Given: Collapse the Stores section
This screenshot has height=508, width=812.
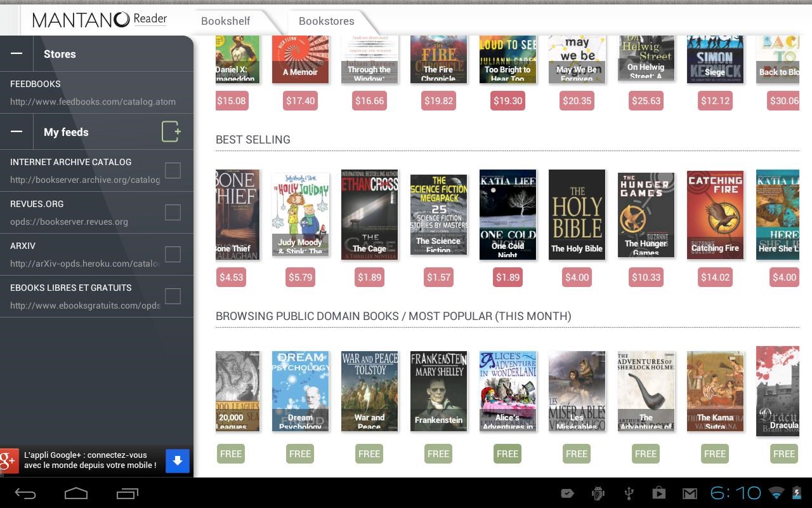Looking at the screenshot, I should tap(16, 54).
